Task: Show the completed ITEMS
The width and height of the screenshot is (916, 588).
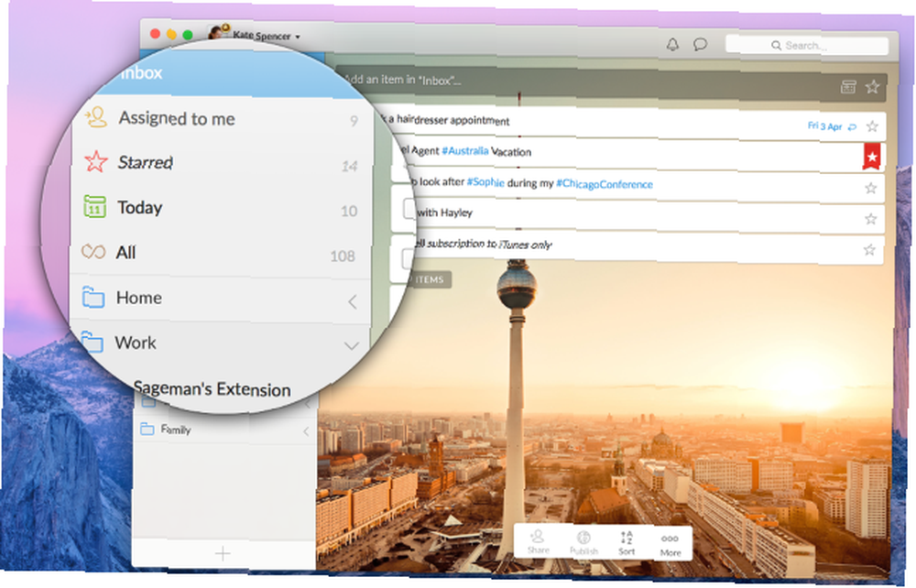Action: (430, 279)
